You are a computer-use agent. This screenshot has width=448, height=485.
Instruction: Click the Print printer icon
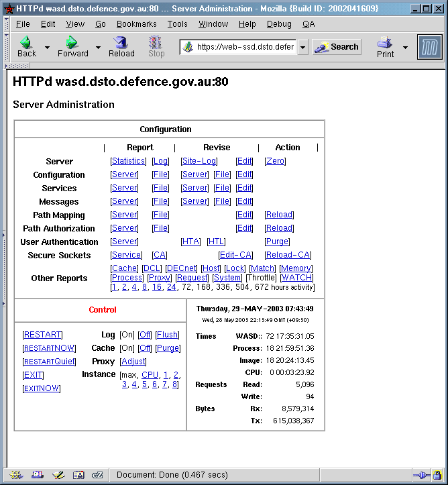click(385, 42)
